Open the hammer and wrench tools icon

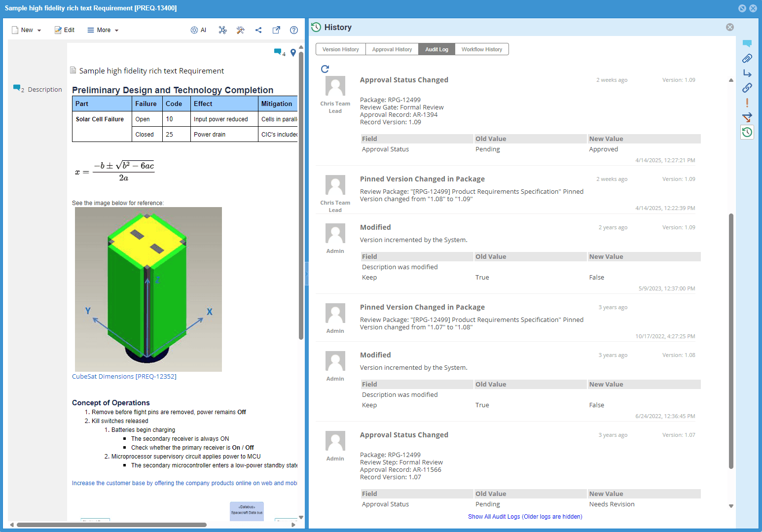pos(241,30)
